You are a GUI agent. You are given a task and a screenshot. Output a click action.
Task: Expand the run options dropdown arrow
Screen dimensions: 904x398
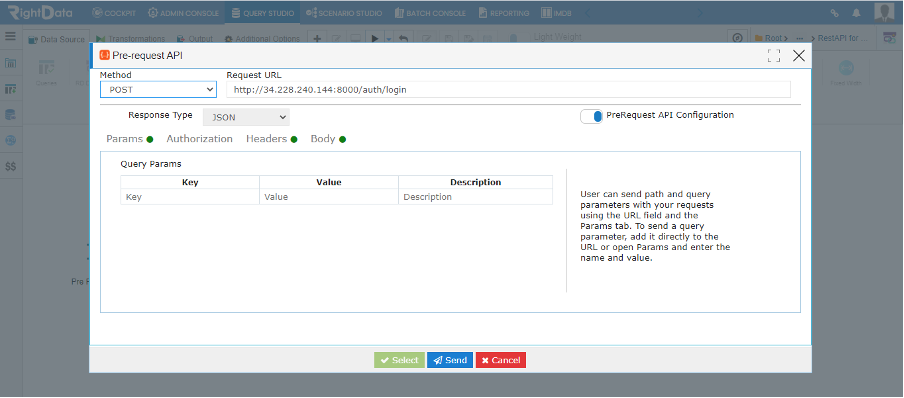point(389,39)
